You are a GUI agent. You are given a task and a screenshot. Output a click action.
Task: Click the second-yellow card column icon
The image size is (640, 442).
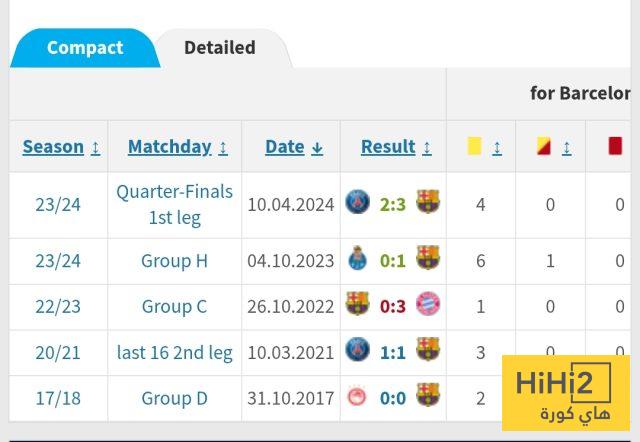(544, 146)
